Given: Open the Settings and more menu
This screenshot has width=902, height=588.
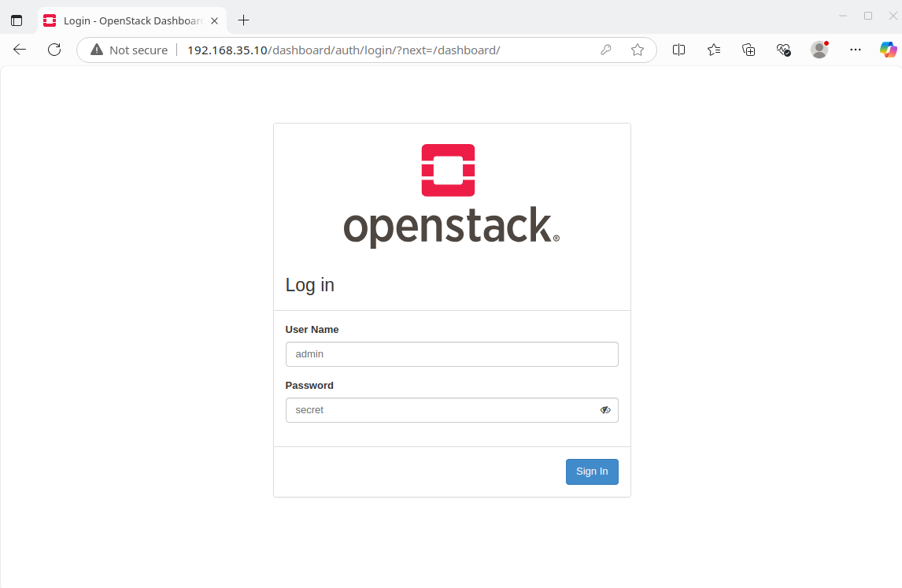Looking at the screenshot, I should tap(856, 50).
